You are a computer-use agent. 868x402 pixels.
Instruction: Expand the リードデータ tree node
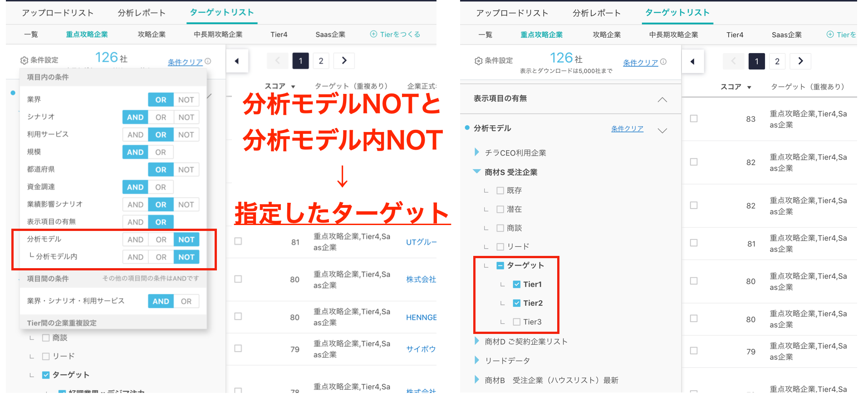(x=476, y=360)
